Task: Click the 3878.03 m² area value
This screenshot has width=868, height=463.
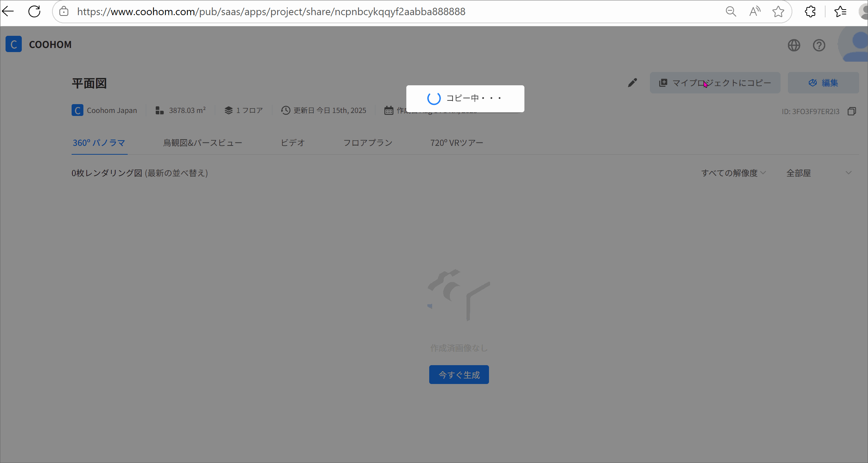Action: [187, 110]
